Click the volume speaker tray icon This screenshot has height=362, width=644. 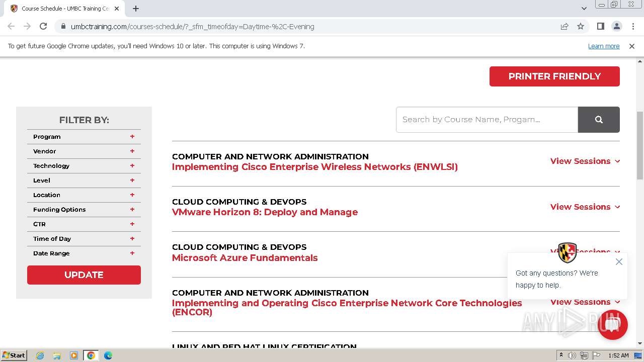pyautogui.click(x=572, y=355)
